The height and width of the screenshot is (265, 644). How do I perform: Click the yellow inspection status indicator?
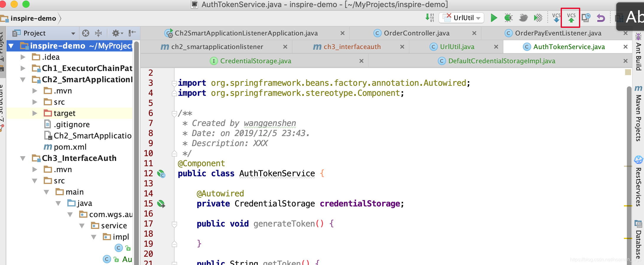pyautogui.click(x=628, y=72)
